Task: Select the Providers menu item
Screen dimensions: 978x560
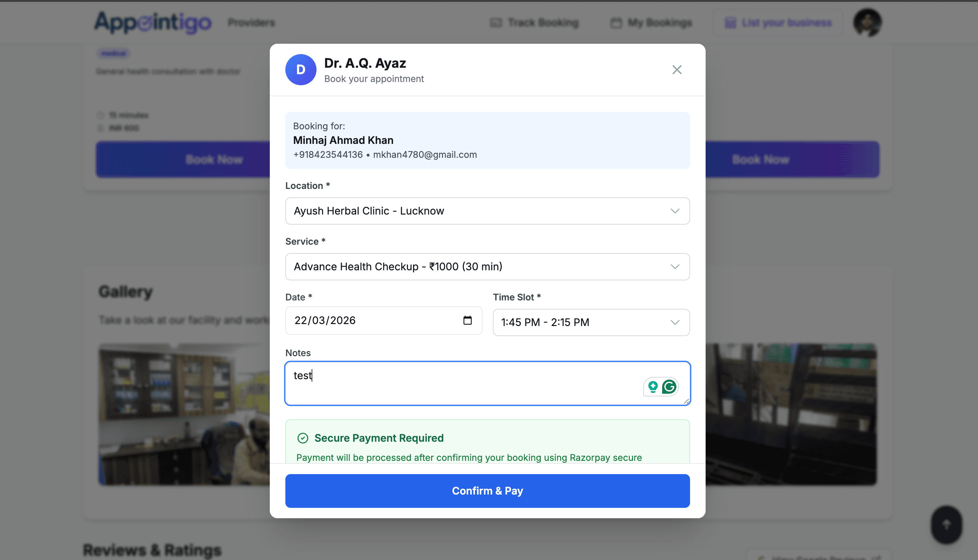Action: pyautogui.click(x=251, y=22)
